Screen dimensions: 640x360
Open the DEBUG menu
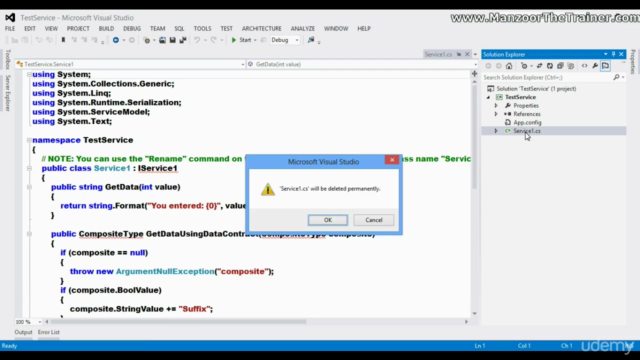click(x=132, y=29)
